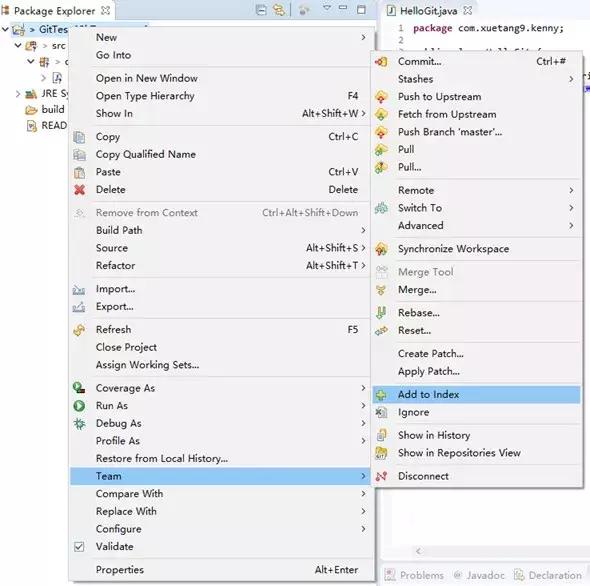Screen dimensions: 590x586
Task: Click the Rebase... icon
Action: (381, 313)
